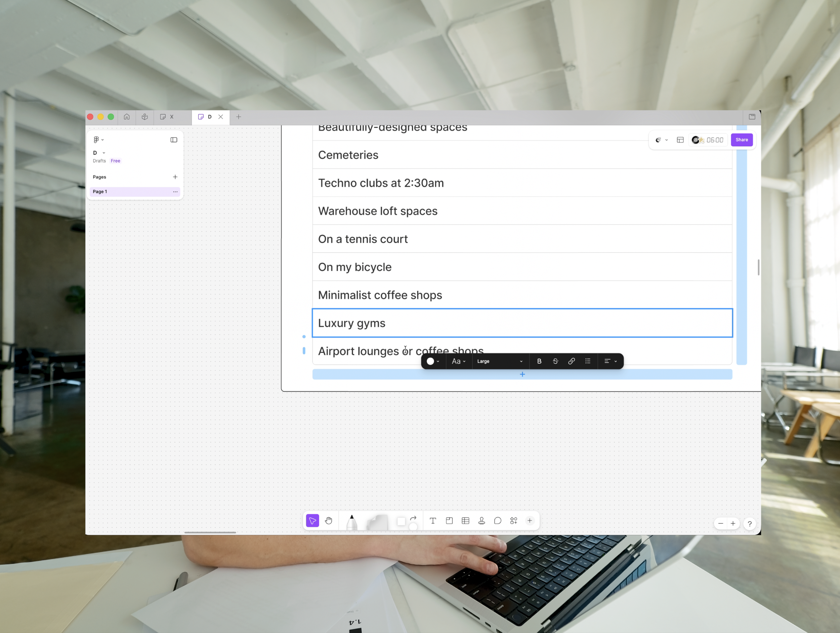Click the vertical canvas scrollbar

click(x=758, y=268)
